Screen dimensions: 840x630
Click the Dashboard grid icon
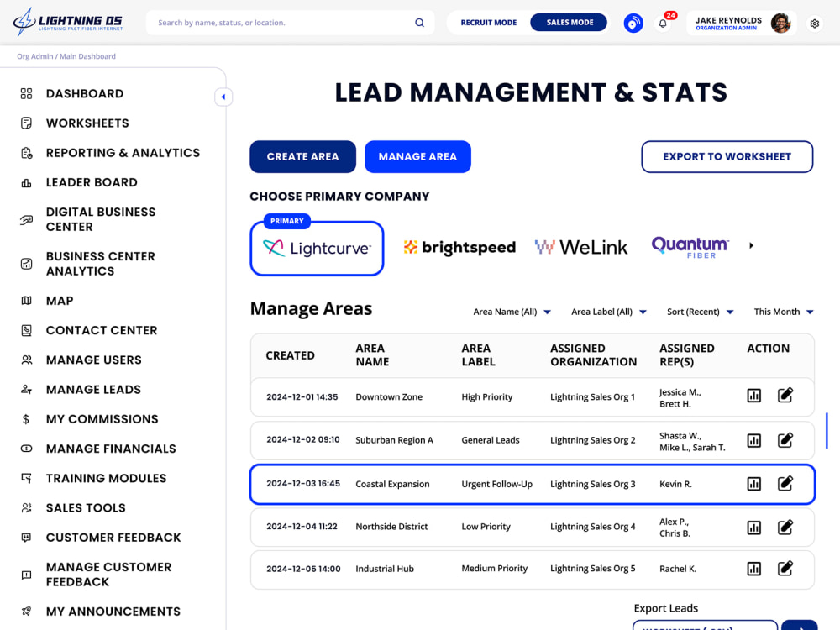click(26, 94)
